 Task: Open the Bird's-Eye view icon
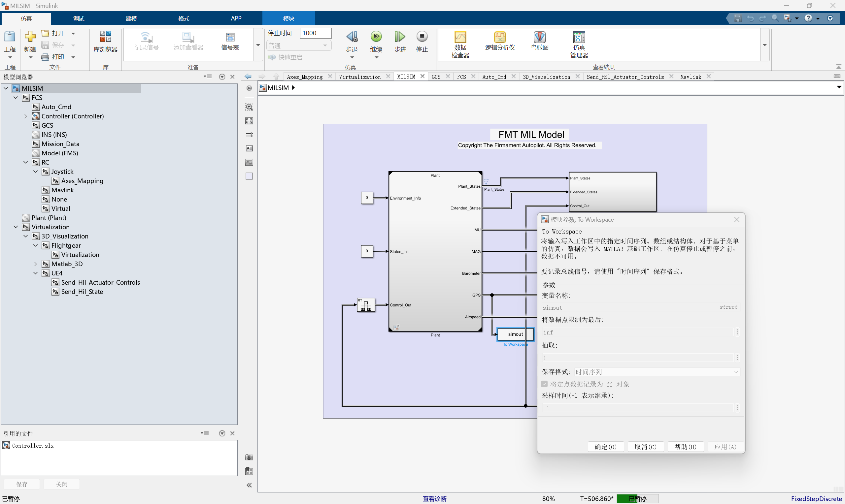click(539, 37)
